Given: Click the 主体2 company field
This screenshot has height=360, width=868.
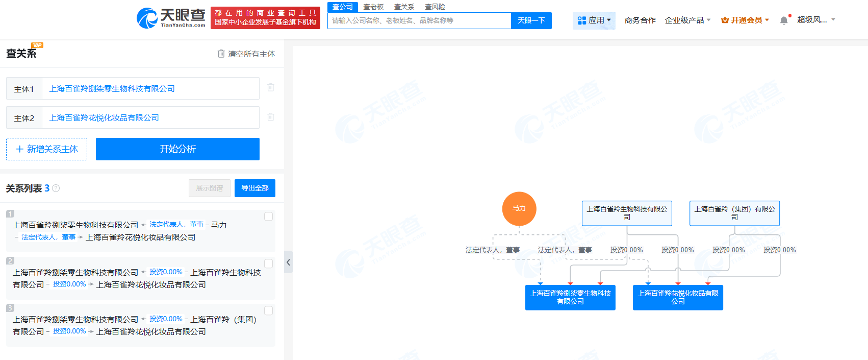Looking at the screenshot, I should (x=150, y=117).
